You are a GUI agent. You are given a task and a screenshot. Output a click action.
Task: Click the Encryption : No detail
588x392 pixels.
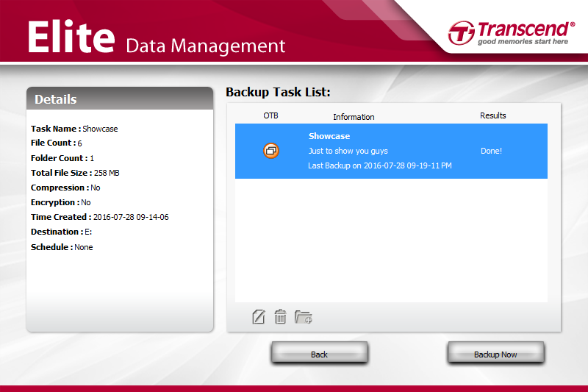click(x=61, y=202)
